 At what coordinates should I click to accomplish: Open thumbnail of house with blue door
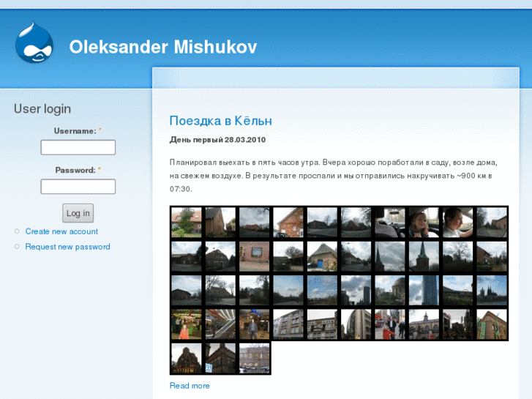pyautogui.click(x=322, y=256)
